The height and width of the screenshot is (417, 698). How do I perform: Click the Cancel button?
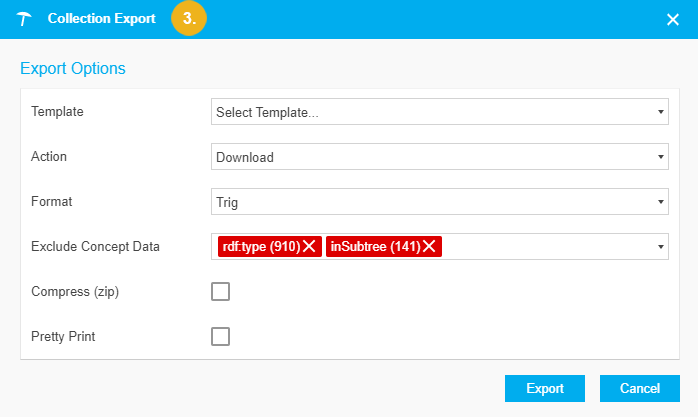640,389
